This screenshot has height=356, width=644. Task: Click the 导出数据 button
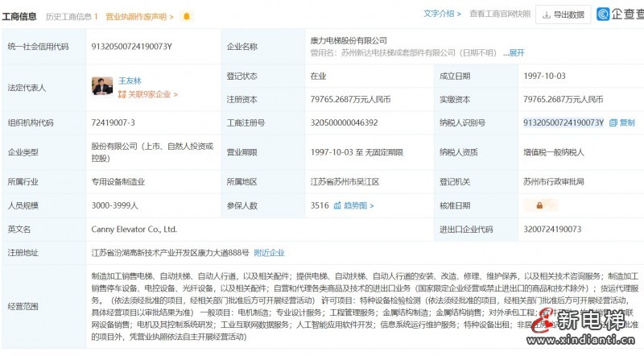[x=563, y=14]
